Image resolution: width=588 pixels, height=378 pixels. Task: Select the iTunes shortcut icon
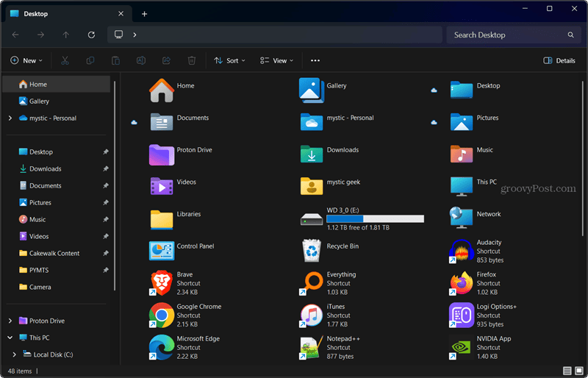(312, 315)
